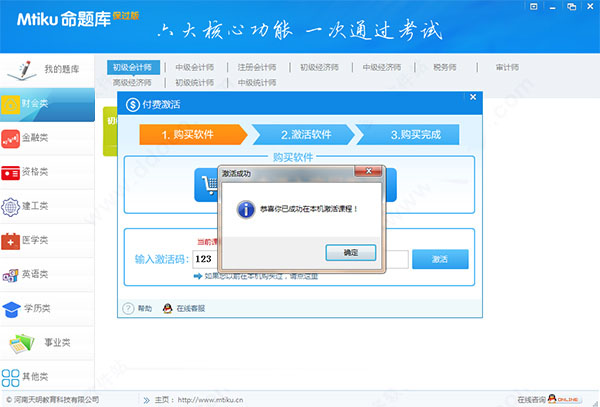Switch to the 中级会计师 tab

pos(194,67)
